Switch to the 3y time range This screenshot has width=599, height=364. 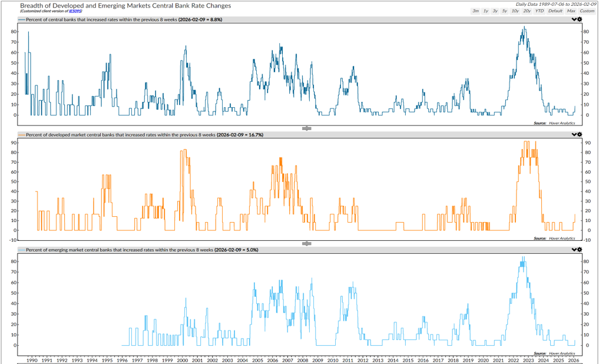point(495,11)
